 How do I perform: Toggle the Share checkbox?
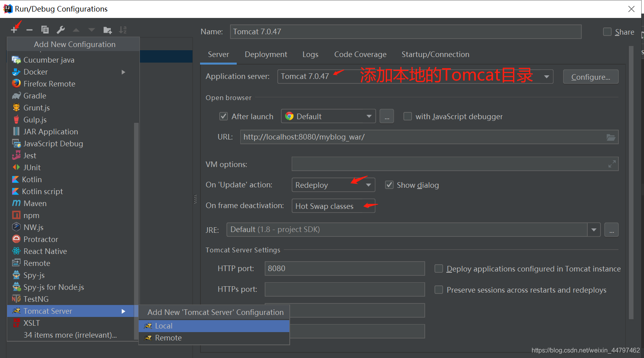click(607, 32)
